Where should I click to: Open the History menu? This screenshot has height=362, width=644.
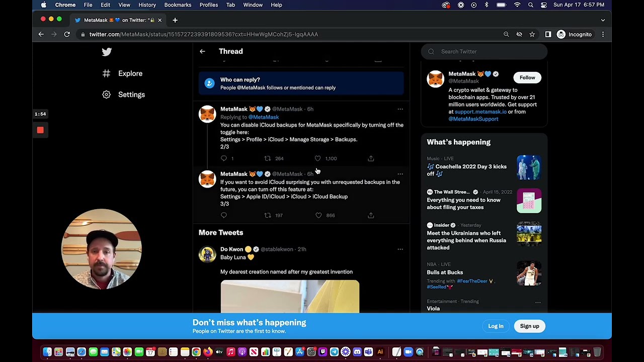pyautogui.click(x=147, y=5)
